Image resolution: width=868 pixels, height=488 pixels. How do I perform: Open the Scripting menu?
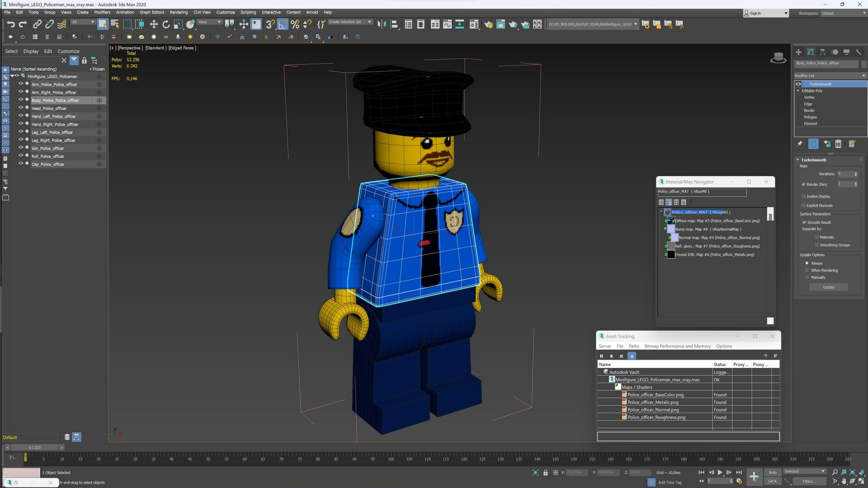pyautogui.click(x=248, y=12)
